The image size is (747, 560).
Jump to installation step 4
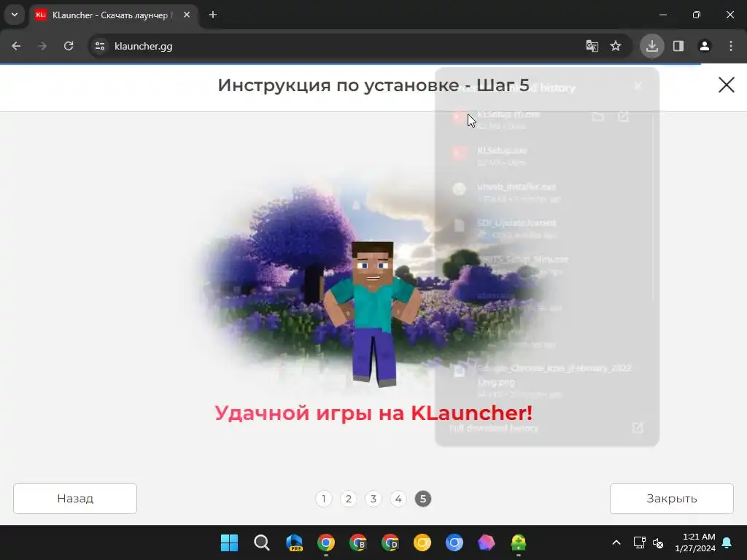(x=398, y=499)
